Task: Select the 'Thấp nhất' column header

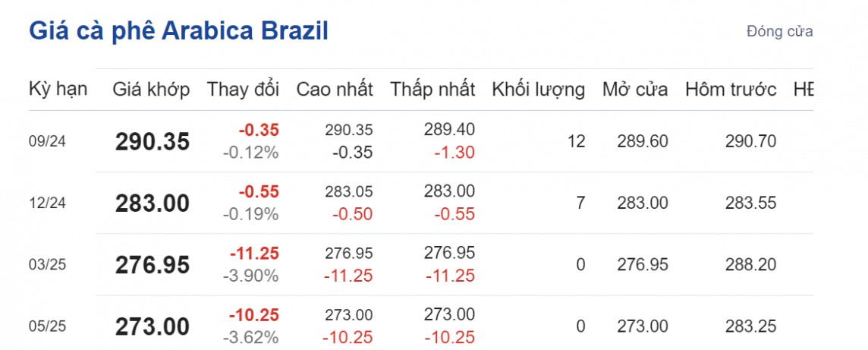Action: point(432,90)
